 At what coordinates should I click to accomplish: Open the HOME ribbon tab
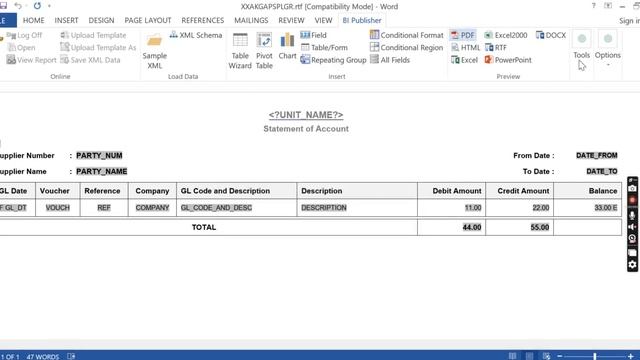(33, 20)
